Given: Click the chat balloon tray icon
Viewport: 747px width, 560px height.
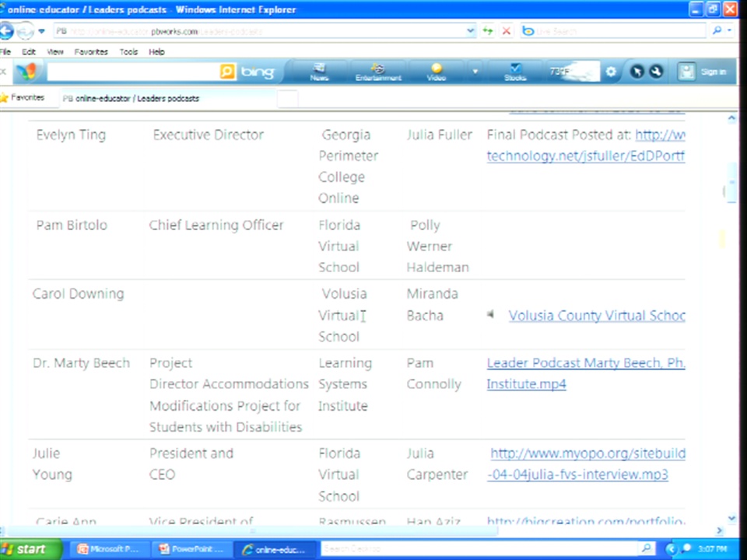Looking at the screenshot, I should point(687,548).
